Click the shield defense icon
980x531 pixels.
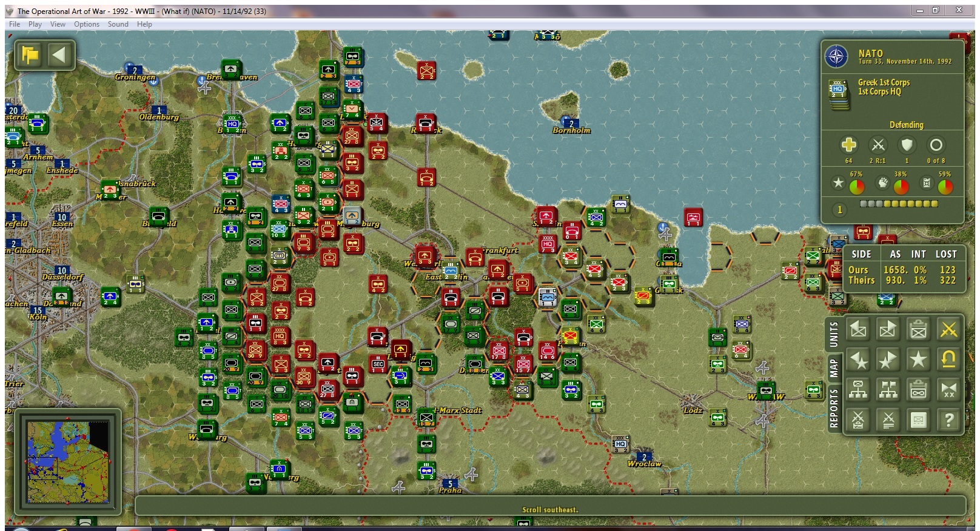907,145
